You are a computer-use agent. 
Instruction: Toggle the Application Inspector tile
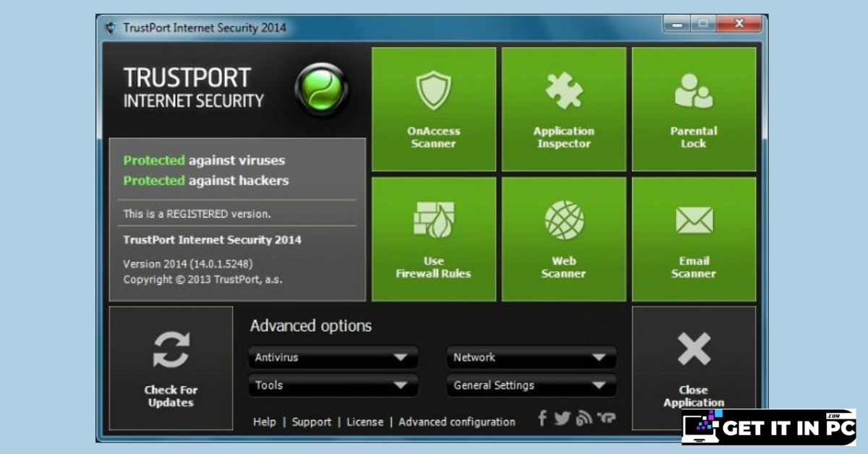(564, 109)
